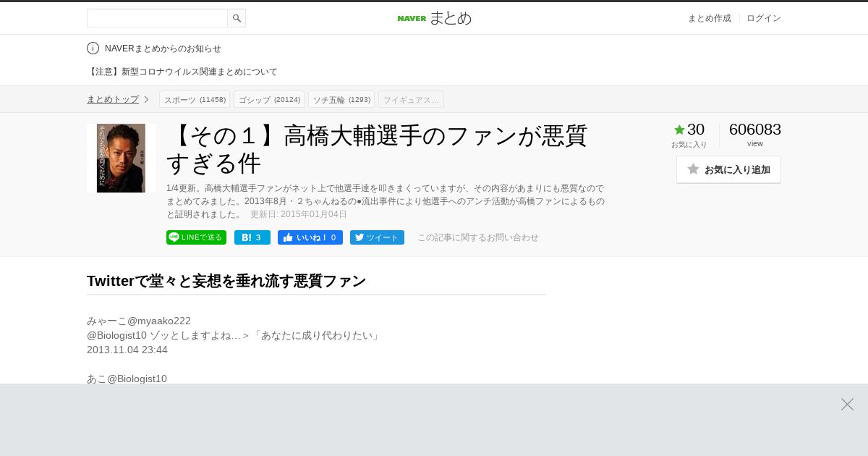Click the Twitter ツイート button

[x=377, y=237]
